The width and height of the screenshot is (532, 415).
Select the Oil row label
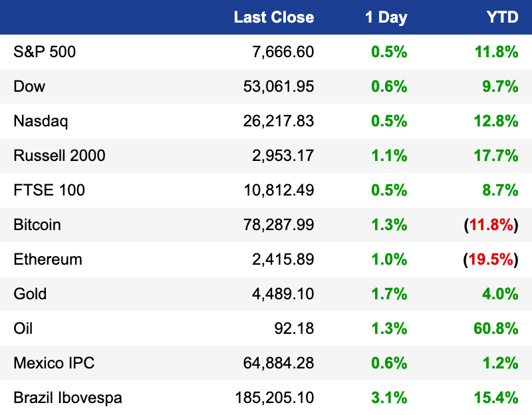point(23,329)
